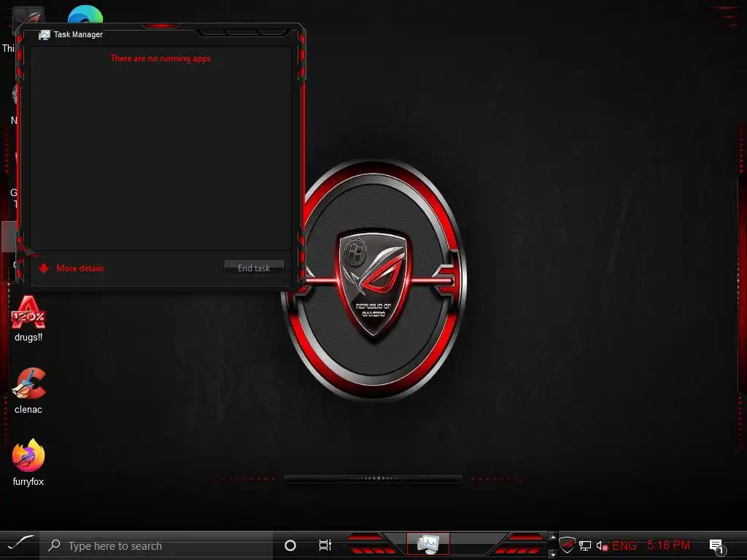Click the muted volume tray icon
The image size is (747, 560).
click(602, 545)
